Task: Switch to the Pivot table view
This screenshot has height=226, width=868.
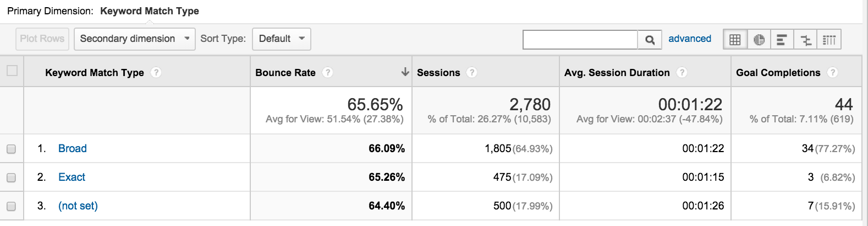Action: [829, 40]
